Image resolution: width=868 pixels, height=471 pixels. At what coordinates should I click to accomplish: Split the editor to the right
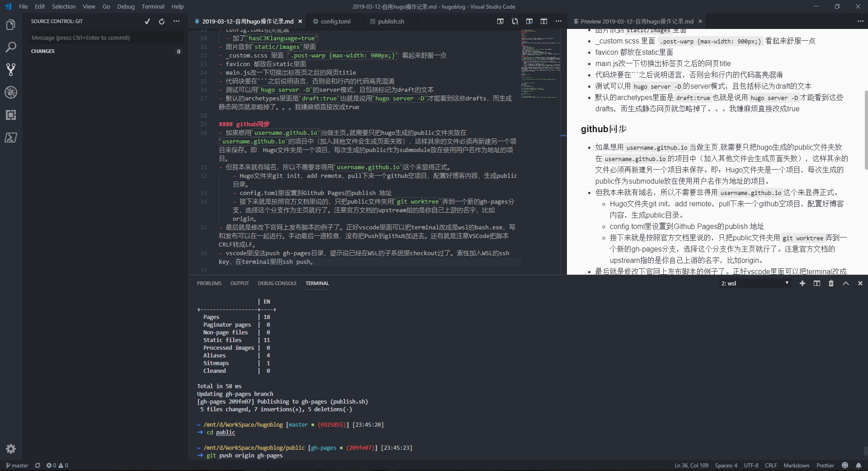point(544,21)
